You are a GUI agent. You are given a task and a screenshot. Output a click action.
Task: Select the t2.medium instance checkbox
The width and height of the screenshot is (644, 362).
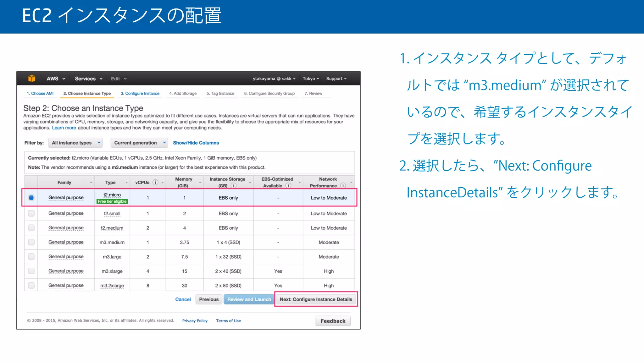click(31, 228)
